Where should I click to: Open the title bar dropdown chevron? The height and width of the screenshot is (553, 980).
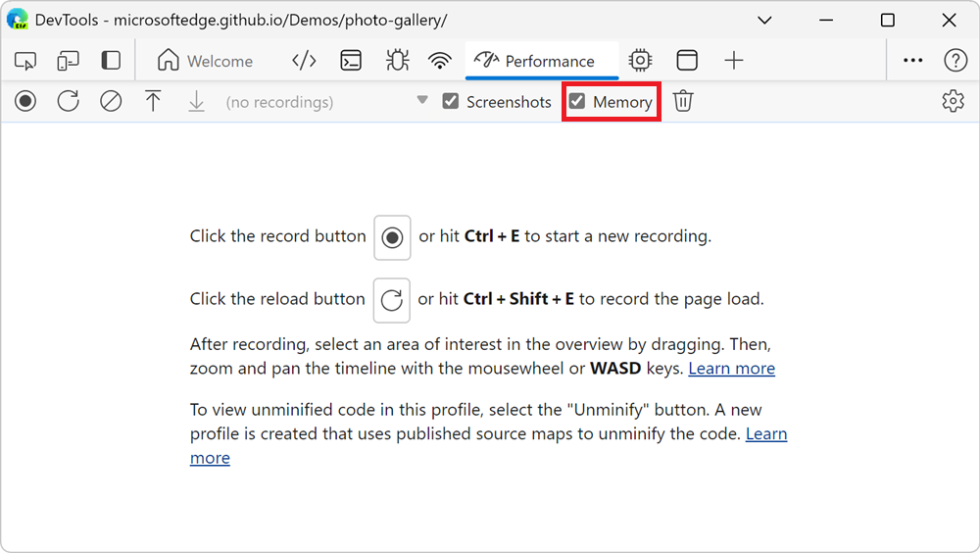[764, 20]
